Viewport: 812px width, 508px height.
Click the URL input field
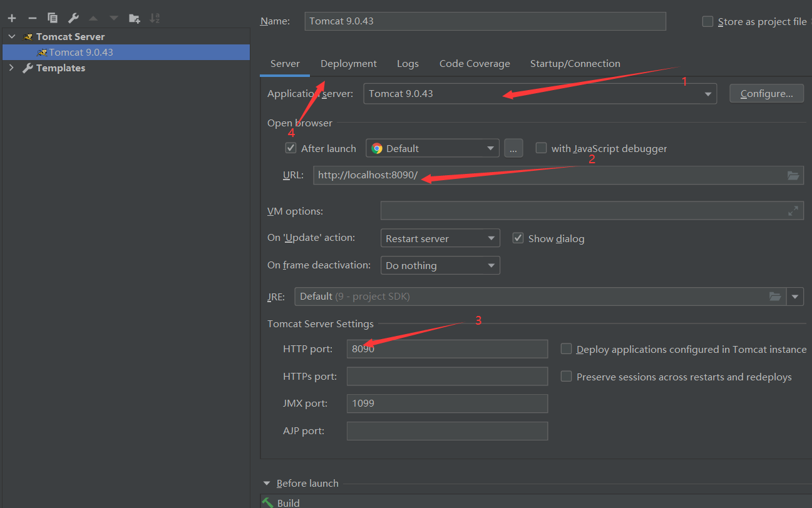558,175
